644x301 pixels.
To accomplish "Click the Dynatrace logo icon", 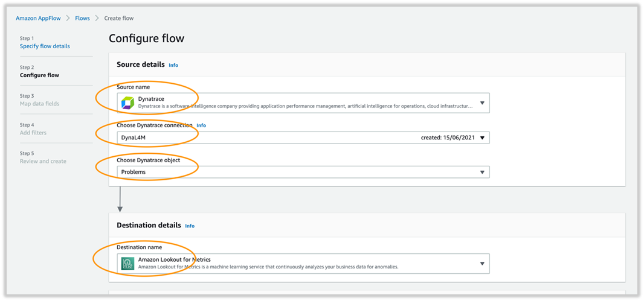I will [127, 103].
